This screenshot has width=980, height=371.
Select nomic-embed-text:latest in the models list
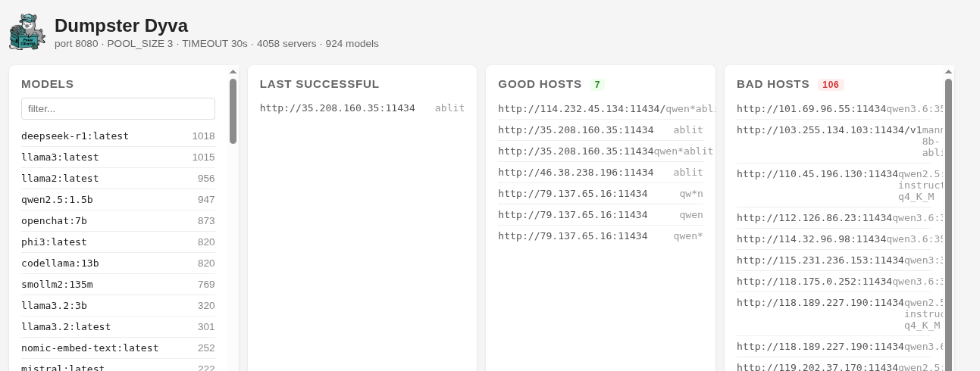[118, 348]
